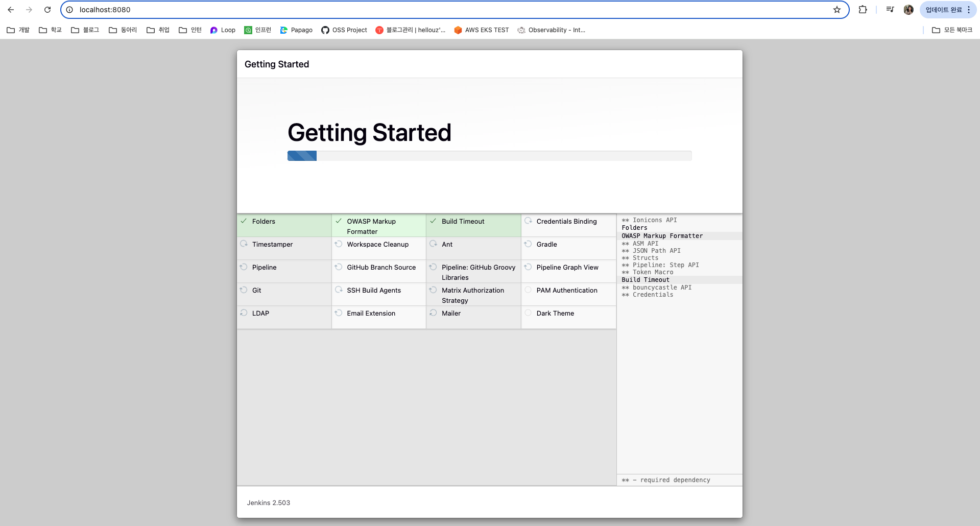Open the Observability bookmark
Image resolution: width=980 pixels, height=526 pixels.
coord(552,30)
